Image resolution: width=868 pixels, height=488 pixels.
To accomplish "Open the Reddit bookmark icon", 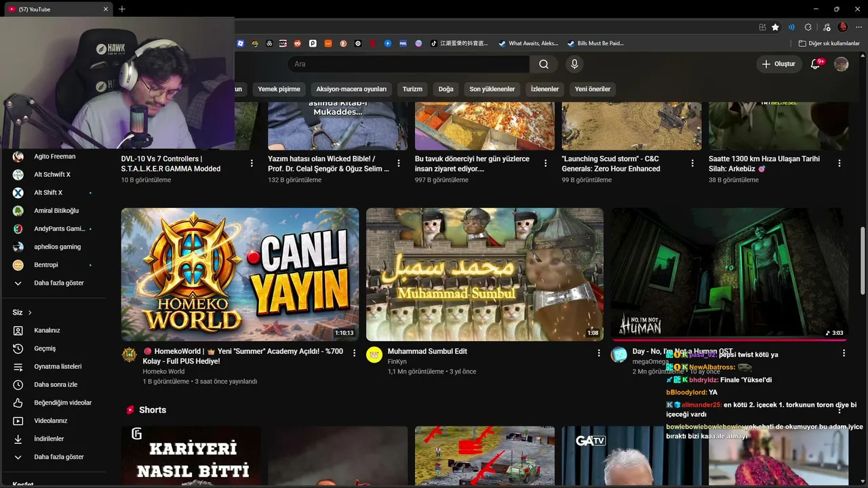I will tap(297, 43).
